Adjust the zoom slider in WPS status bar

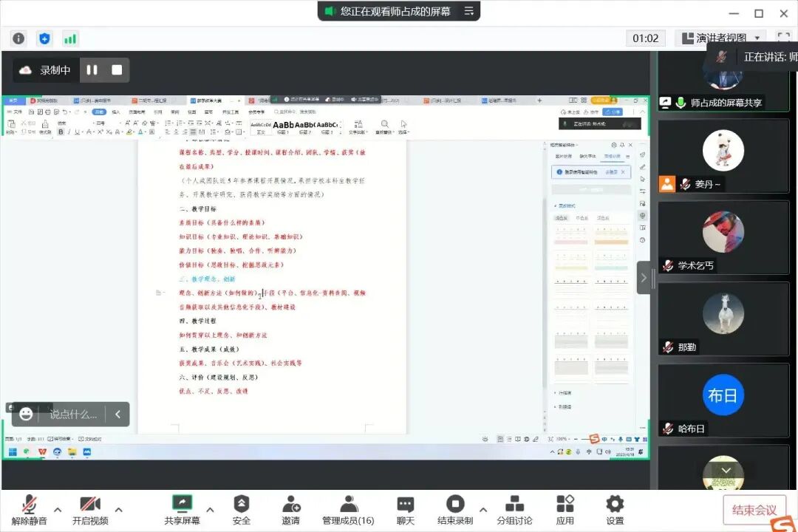pyautogui.click(x=586, y=439)
